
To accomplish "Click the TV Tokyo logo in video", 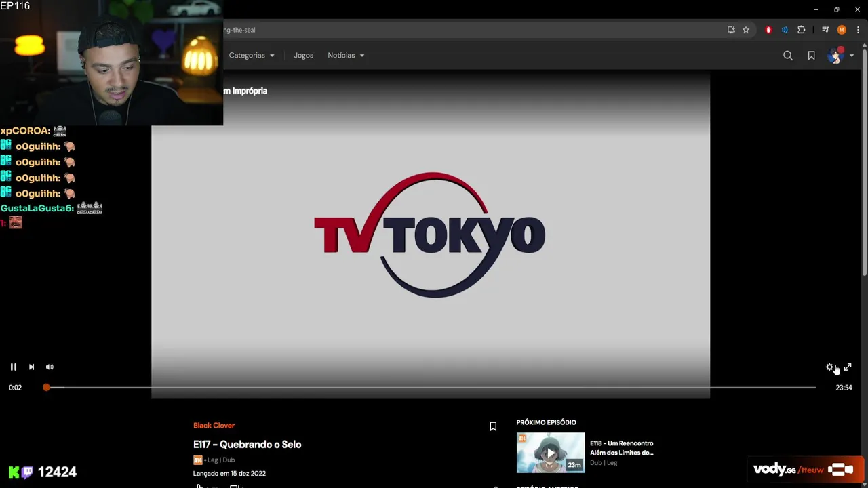I will (x=429, y=235).
